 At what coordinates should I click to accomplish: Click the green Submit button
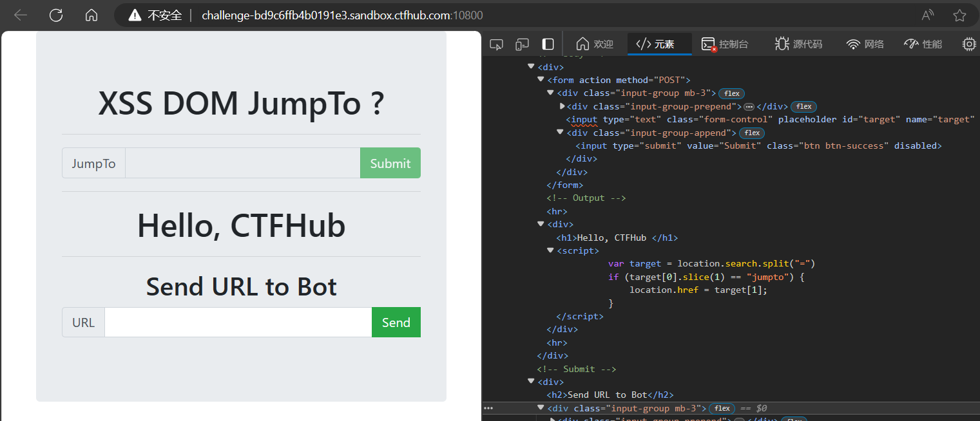(390, 163)
